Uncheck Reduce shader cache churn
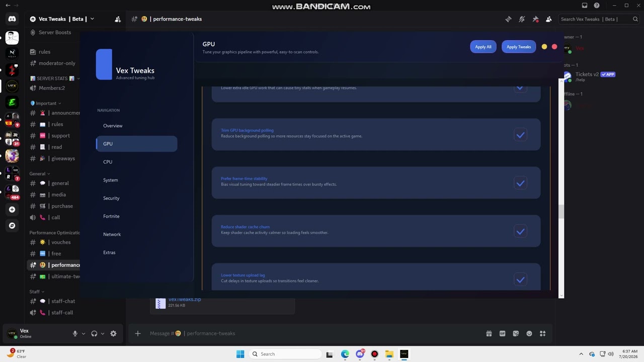Screen dimensions: 644x362 [x=520, y=231]
